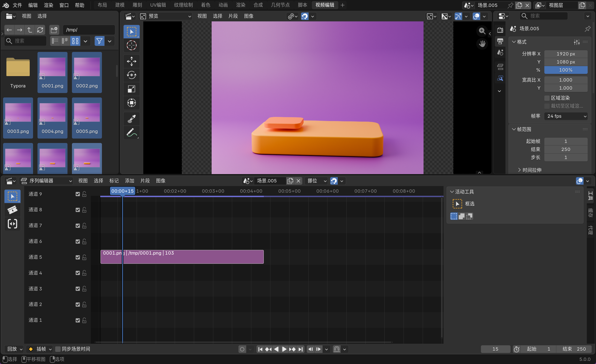Select the Sample color eyedropper tool

pyautogui.click(x=131, y=119)
